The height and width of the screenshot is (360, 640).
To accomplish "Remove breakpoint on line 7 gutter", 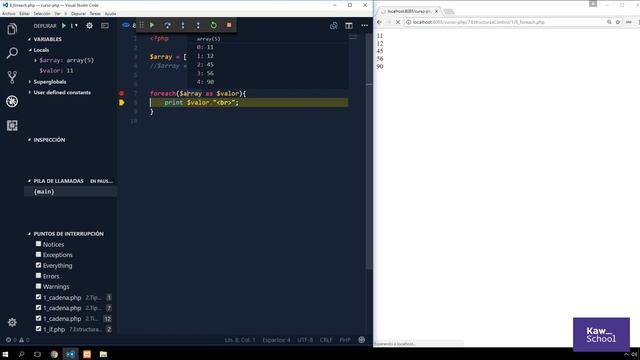I will click(x=122, y=93).
